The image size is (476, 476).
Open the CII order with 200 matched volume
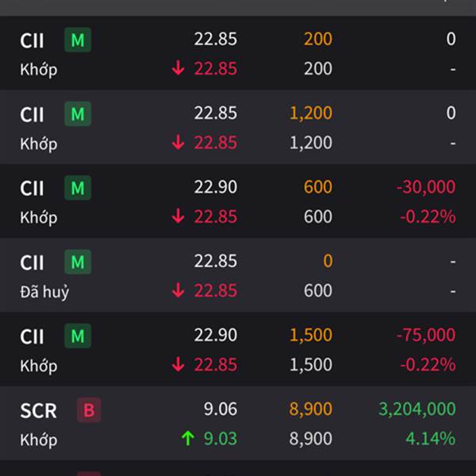(x=238, y=53)
